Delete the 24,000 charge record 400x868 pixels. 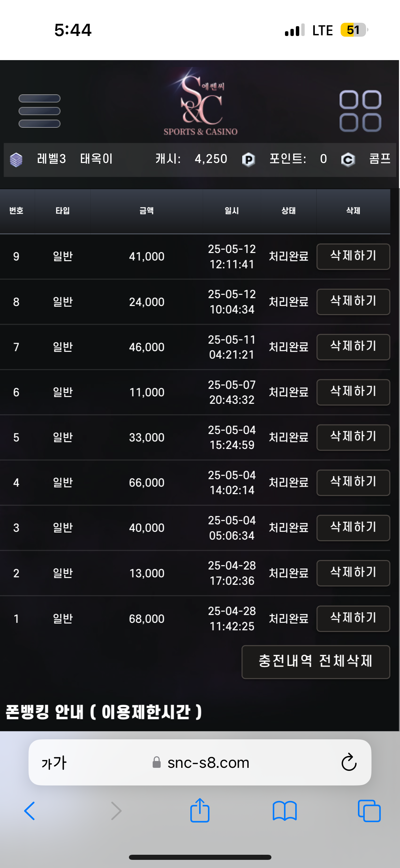coord(353,302)
